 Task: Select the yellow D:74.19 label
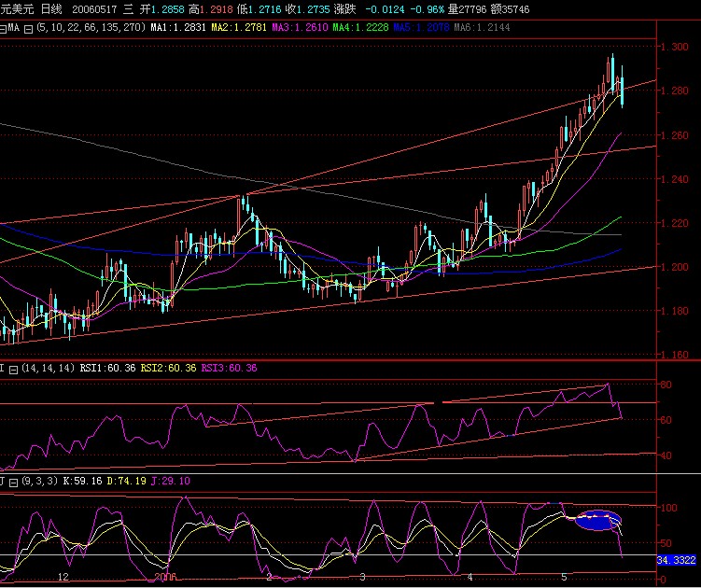coord(127,481)
